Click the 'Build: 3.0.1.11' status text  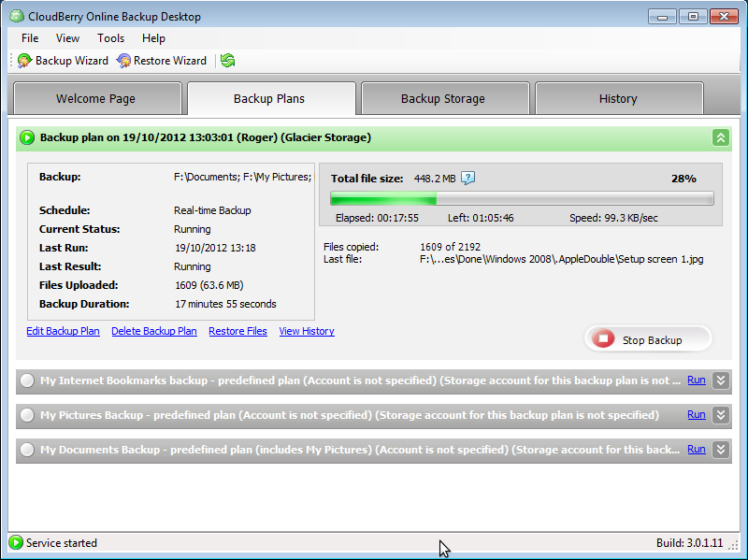[689, 543]
